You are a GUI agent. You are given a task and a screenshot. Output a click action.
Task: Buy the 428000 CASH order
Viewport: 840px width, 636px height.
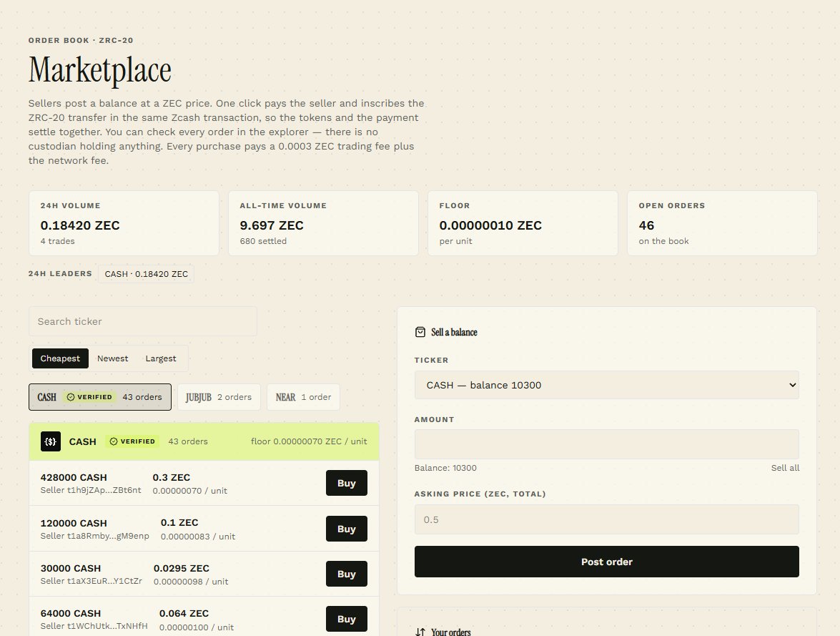point(347,483)
